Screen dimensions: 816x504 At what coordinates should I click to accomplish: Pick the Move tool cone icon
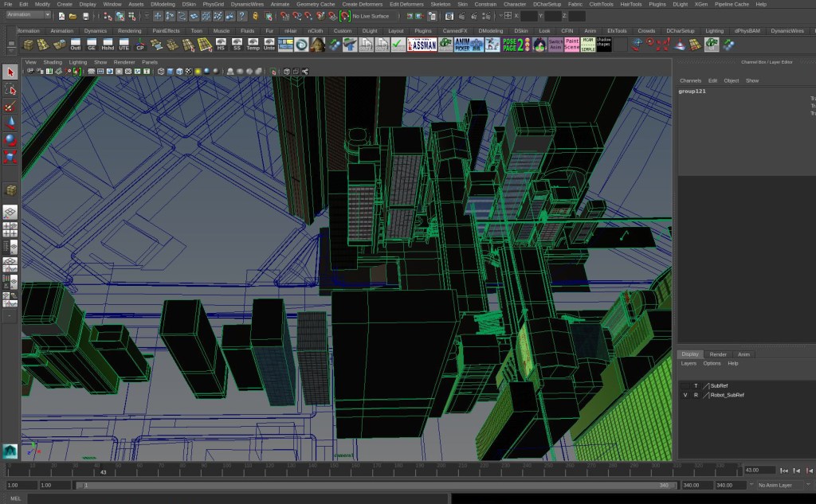[x=10, y=123]
